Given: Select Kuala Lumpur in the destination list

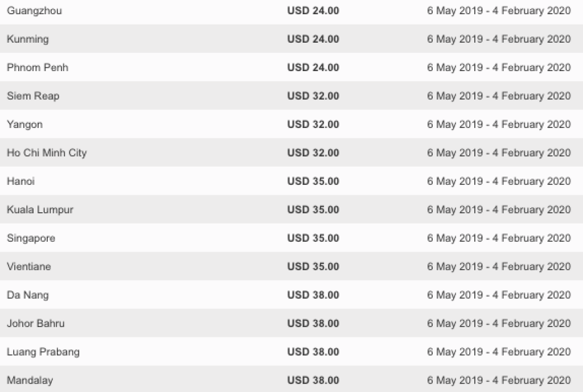Looking at the screenshot, I should tap(40, 210).
